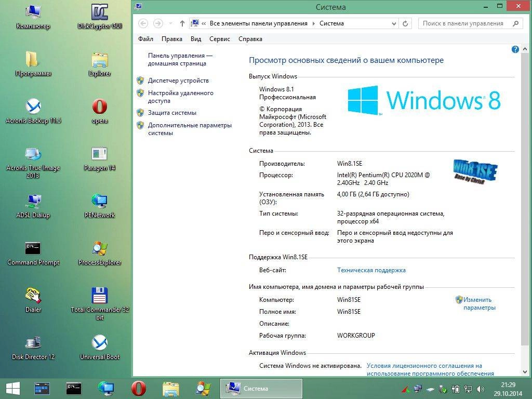
Task: Click the Система taskbar button
Action: coord(261,389)
